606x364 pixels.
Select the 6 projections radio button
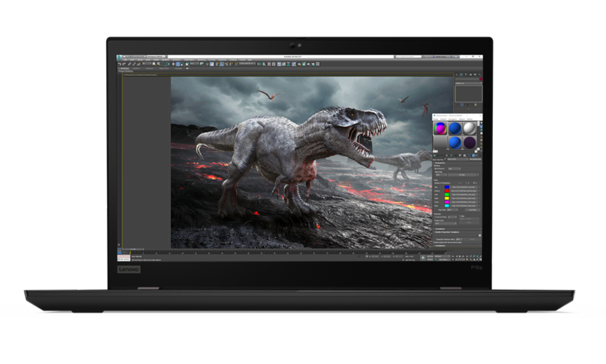click(474, 183)
